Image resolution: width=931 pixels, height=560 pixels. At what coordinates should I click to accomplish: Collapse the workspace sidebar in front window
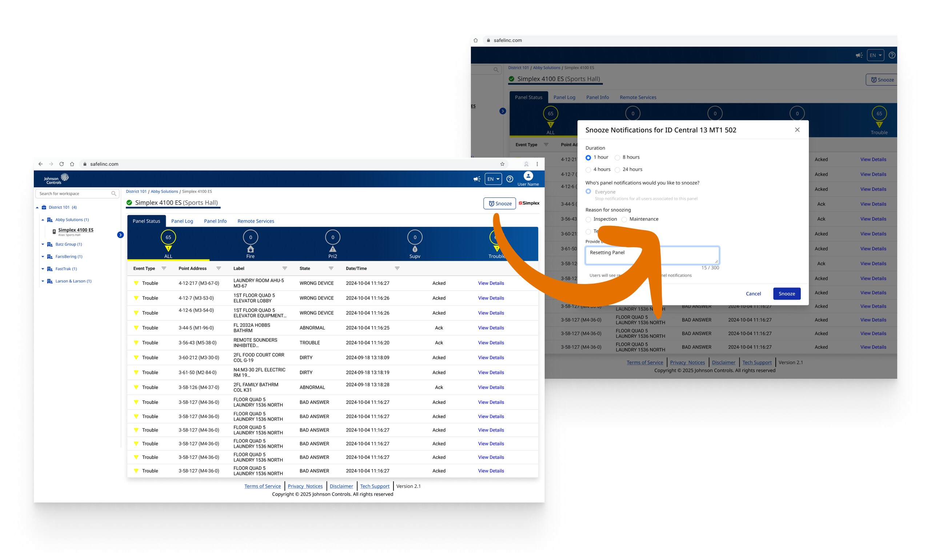pyautogui.click(x=120, y=235)
